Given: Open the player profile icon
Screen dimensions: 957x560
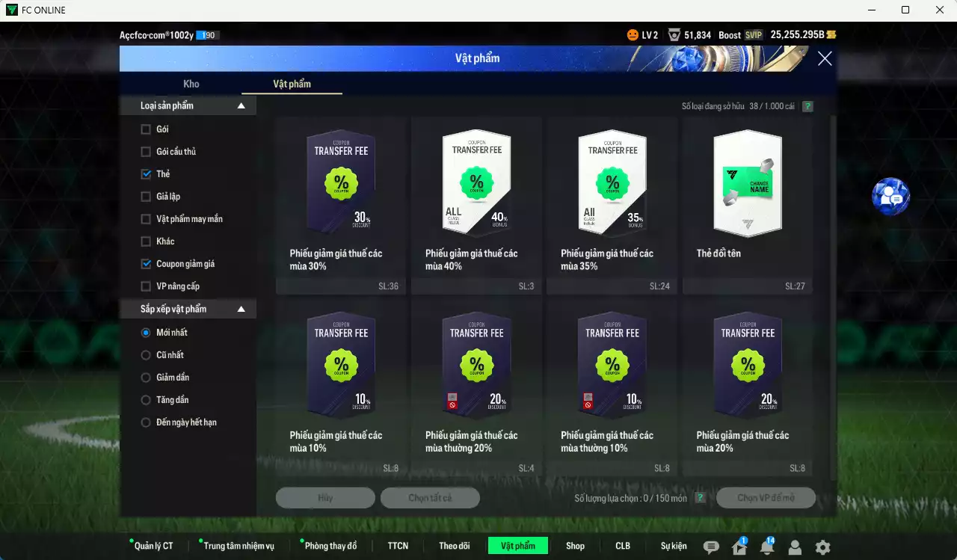Looking at the screenshot, I should click(794, 547).
